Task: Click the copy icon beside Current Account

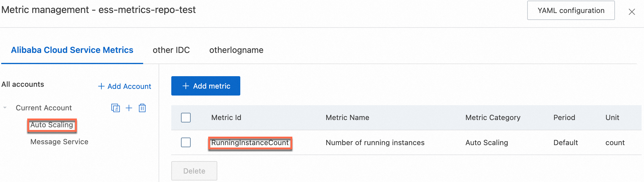Action: 115,108
